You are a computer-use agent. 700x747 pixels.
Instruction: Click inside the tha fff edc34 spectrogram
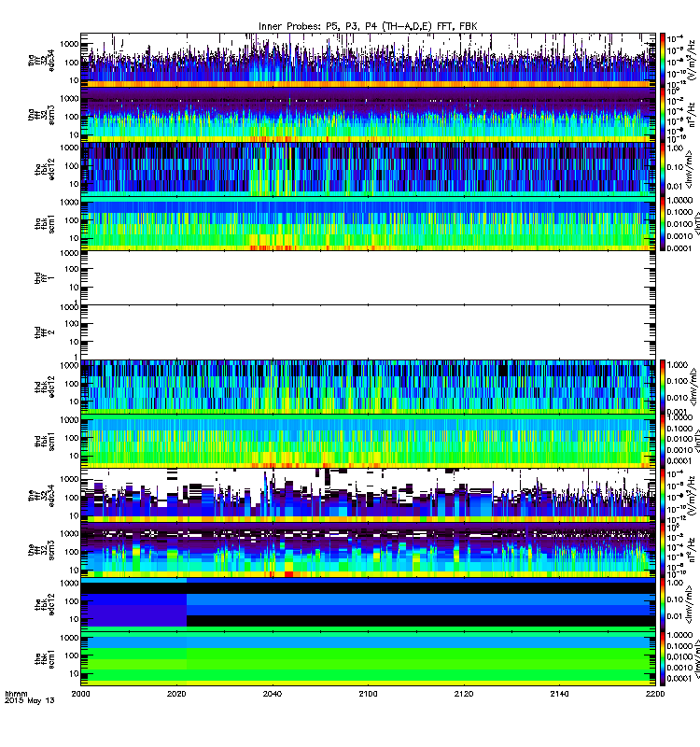click(368, 60)
